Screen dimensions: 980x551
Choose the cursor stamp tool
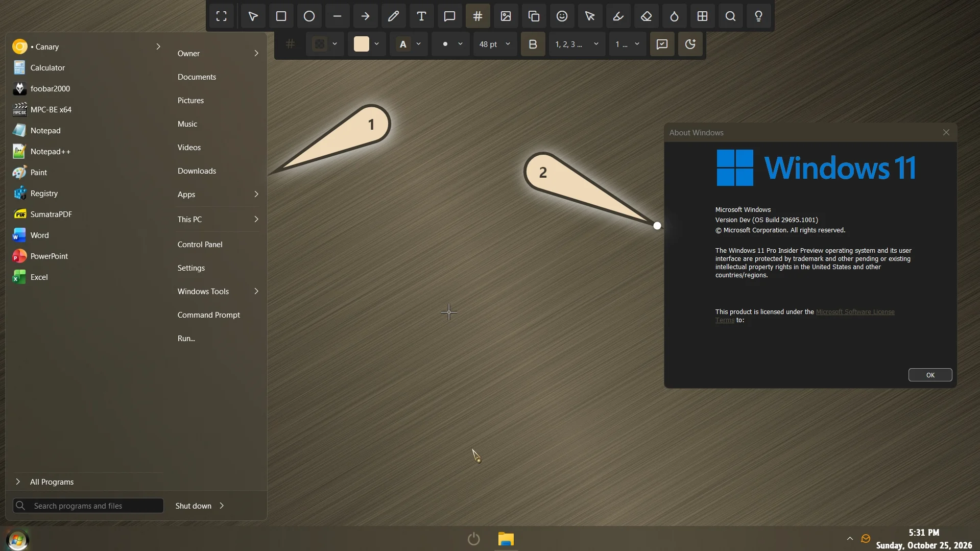590,16
